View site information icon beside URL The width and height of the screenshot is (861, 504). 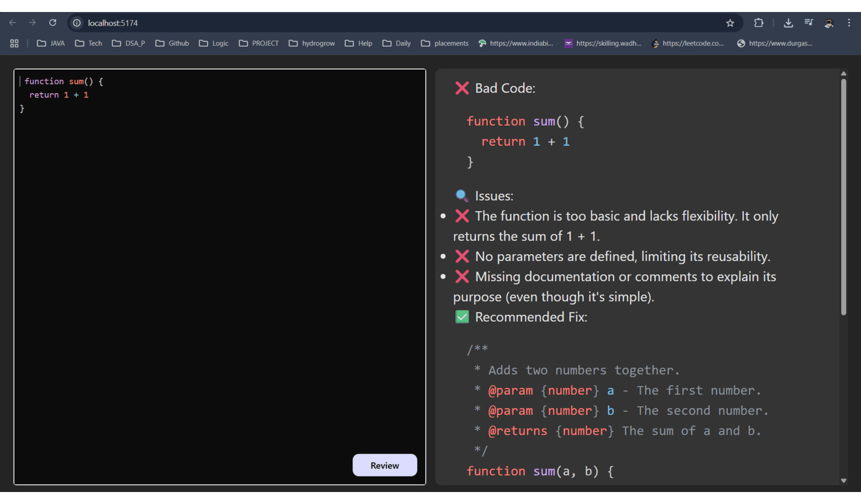click(77, 23)
